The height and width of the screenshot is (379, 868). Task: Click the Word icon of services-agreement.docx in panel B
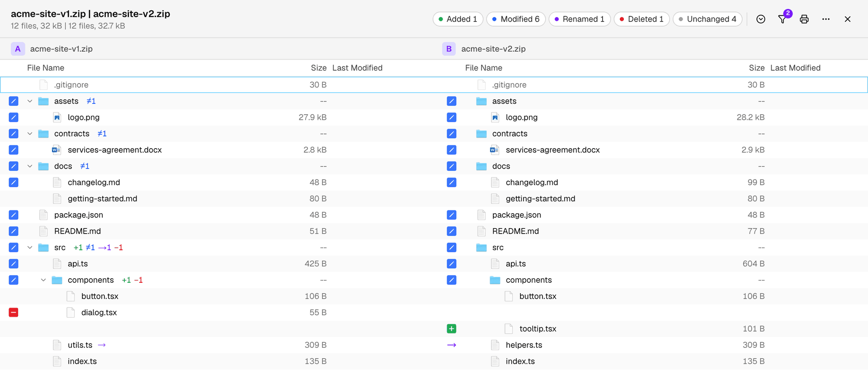tap(495, 150)
